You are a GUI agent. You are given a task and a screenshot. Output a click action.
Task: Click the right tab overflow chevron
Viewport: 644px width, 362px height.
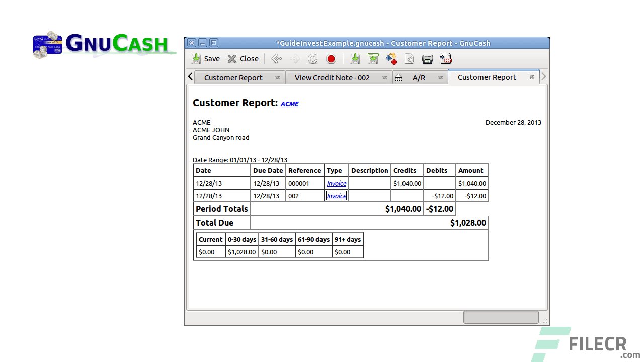(x=543, y=76)
